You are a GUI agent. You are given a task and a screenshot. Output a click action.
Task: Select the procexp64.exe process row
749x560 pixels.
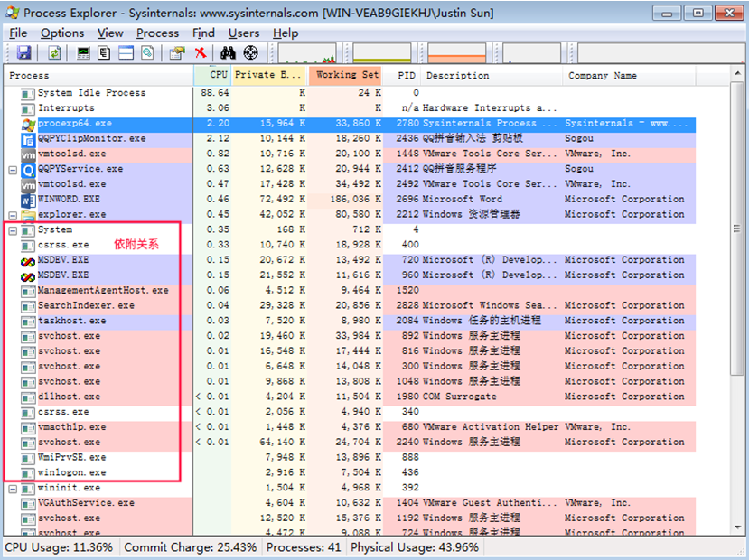[350, 124]
